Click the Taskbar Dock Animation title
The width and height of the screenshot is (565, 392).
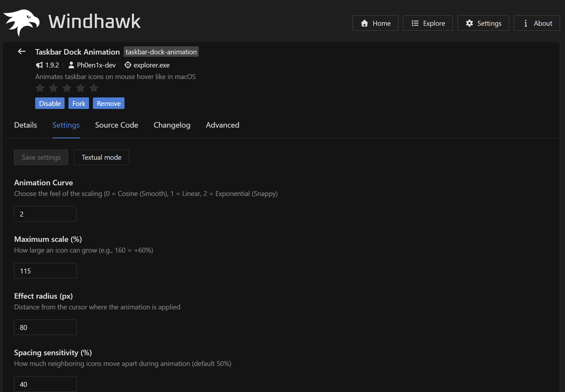77,52
